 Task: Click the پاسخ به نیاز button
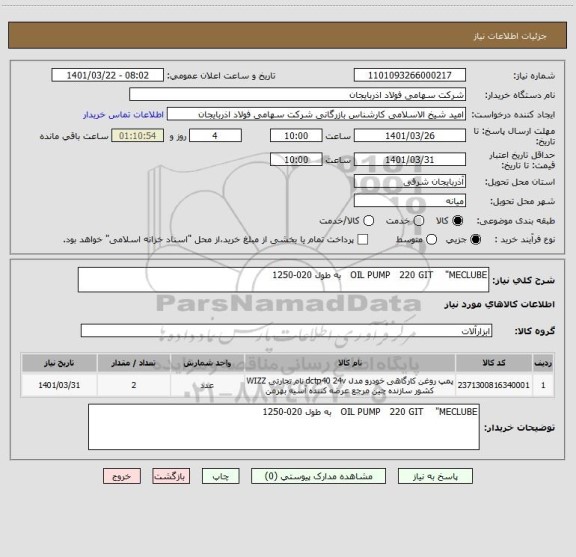(435, 476)
